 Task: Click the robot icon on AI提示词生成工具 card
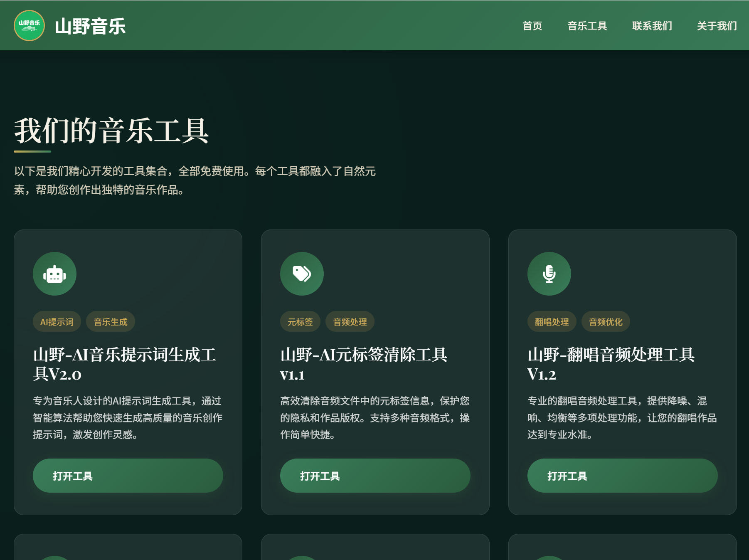coord(54,274)
